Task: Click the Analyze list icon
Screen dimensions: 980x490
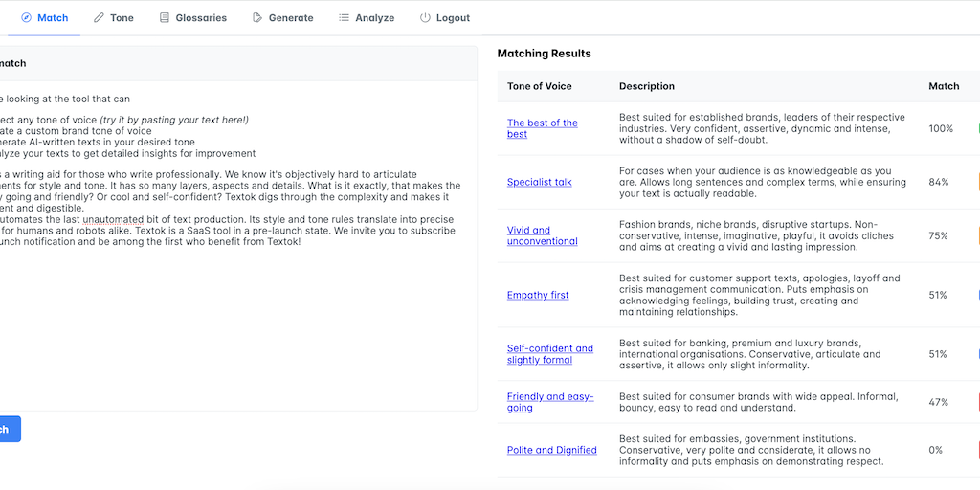Action: point(344,18)
